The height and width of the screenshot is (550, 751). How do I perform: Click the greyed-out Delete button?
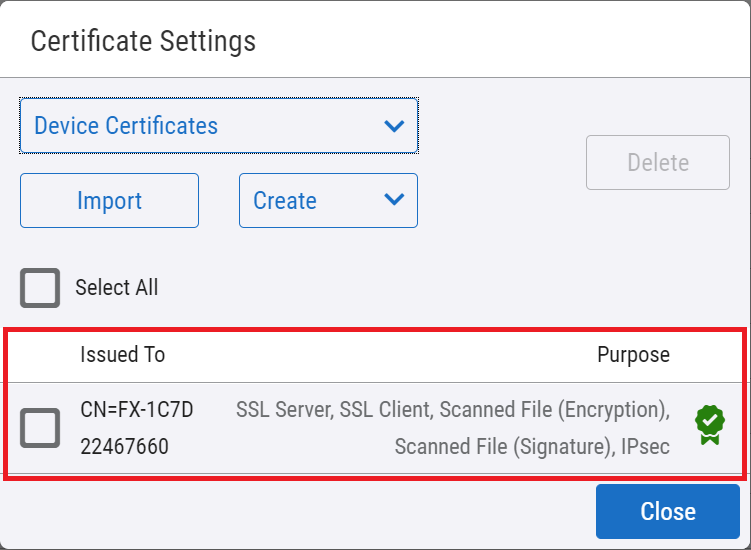coord(657,162)
